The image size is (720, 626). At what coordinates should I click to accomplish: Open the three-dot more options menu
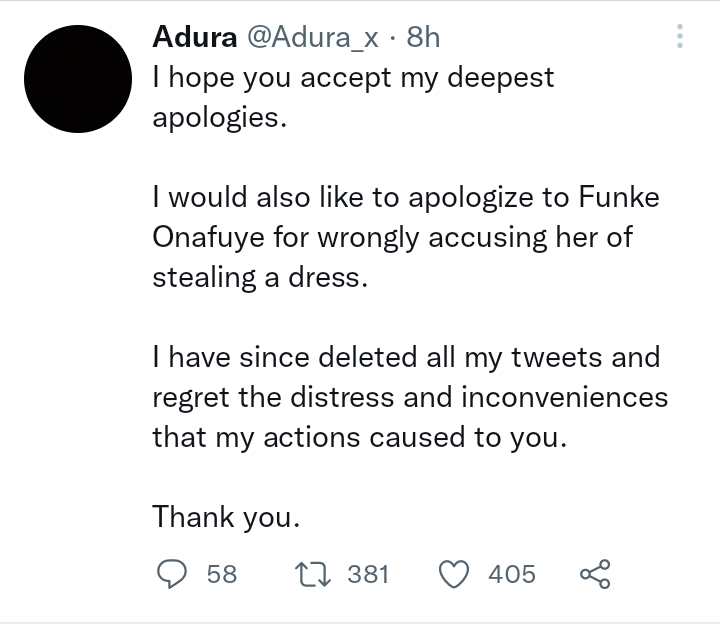pyautogui.click(x=680, y=37)
